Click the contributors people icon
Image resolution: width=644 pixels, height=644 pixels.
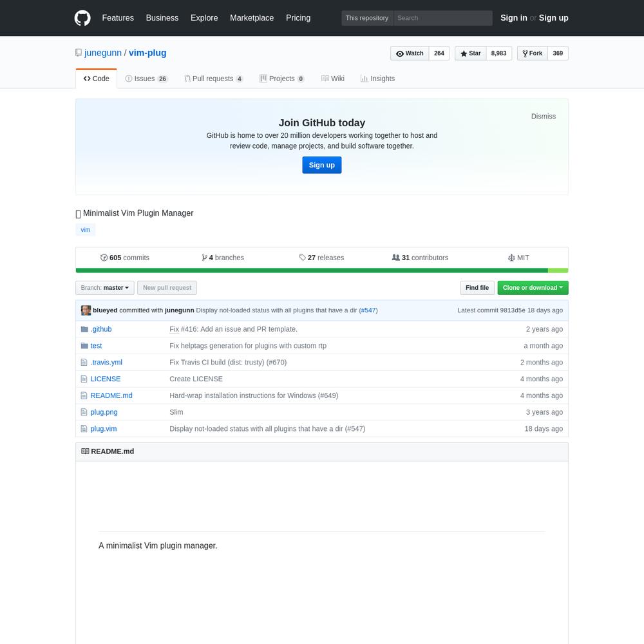click(x=395, y=257)
